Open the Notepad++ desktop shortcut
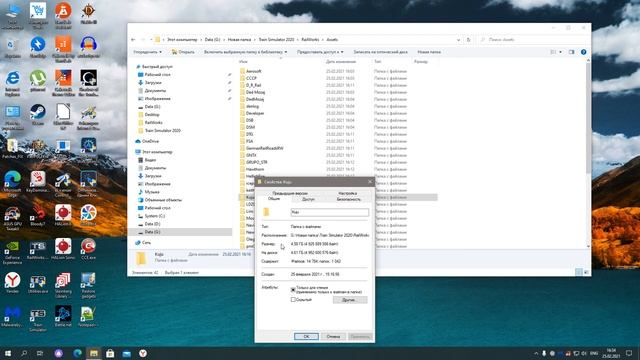The width and height of the screenshot is (640, 360). pyautogui.click(x=89, y=316)
